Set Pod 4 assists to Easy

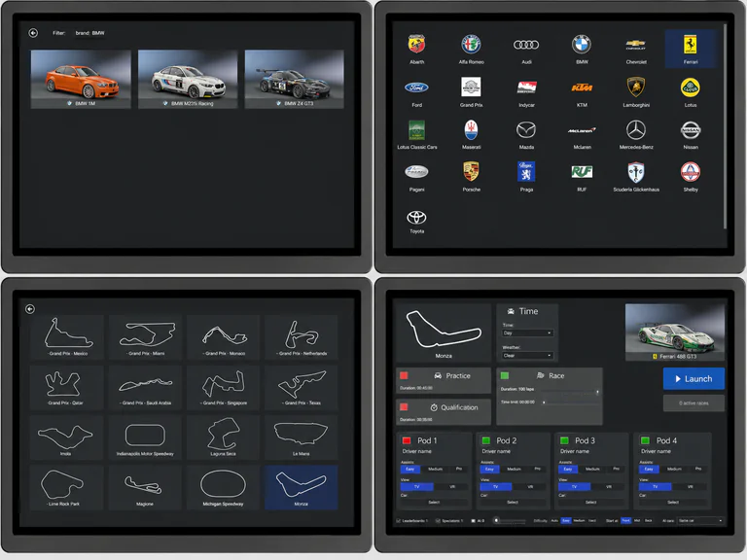(x=649, y=469)
